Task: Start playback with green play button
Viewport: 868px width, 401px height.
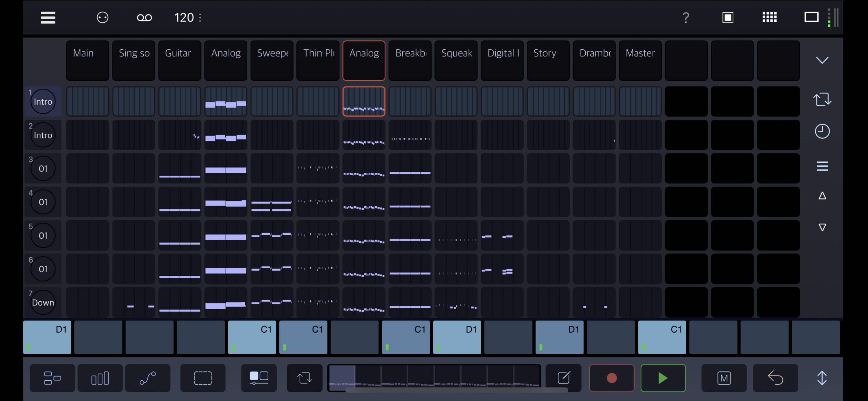Action: pyautogui.click(x=663, y=378)
